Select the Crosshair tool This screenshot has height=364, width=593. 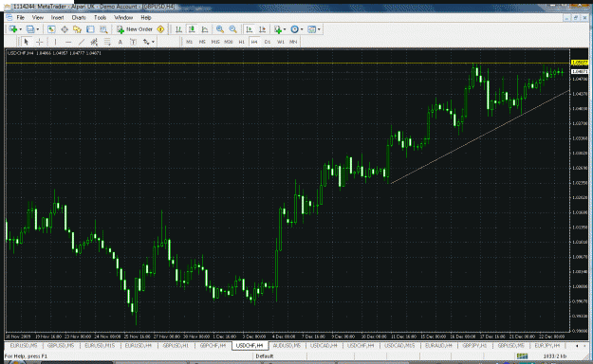39,42
